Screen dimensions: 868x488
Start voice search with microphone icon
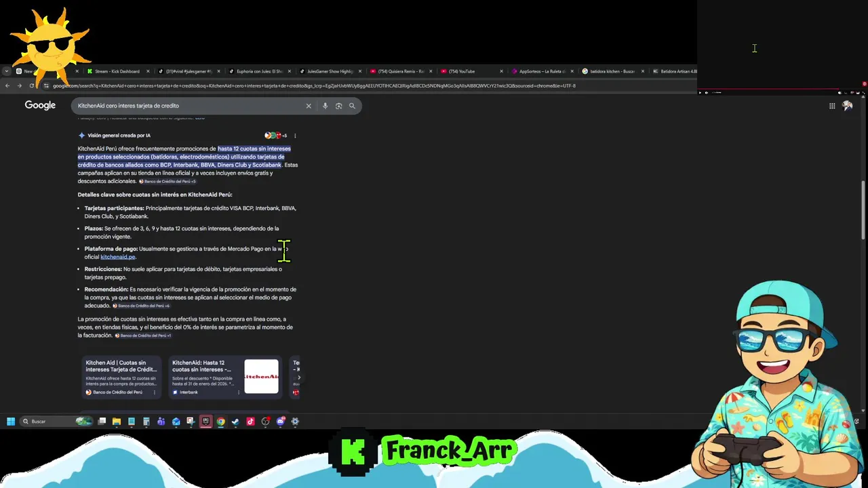click(325, 106)
